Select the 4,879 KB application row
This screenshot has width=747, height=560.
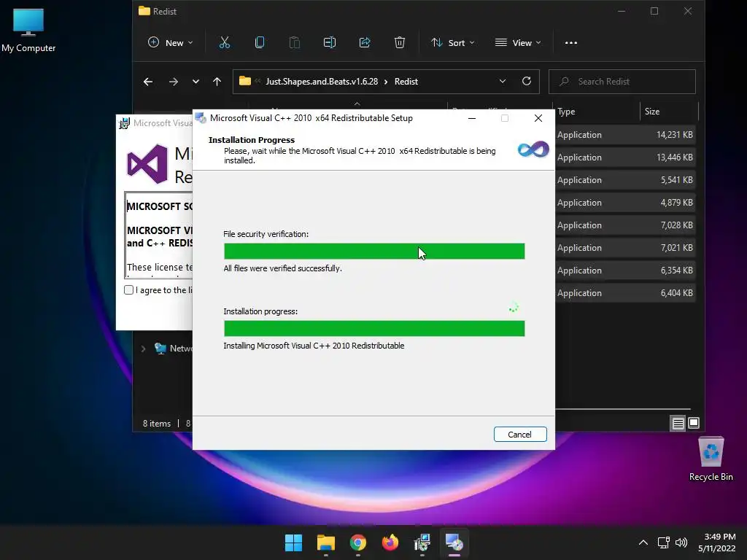pos(625,203)
